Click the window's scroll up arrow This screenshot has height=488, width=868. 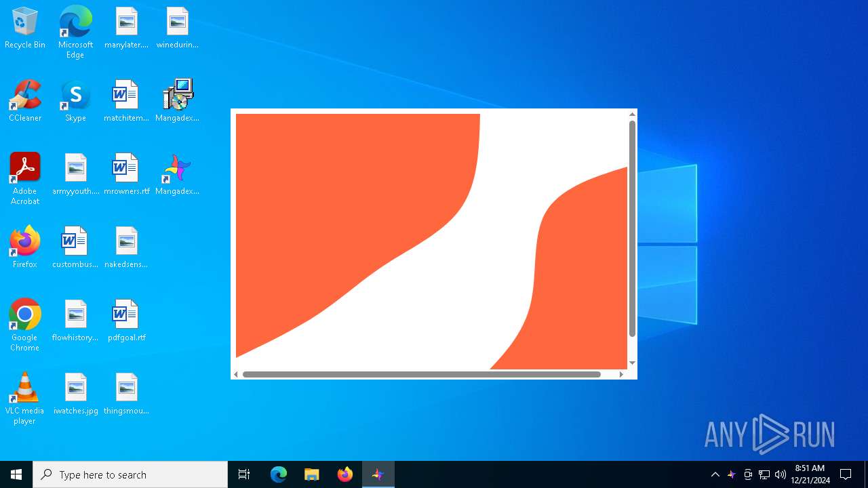(x=632, y=115)
